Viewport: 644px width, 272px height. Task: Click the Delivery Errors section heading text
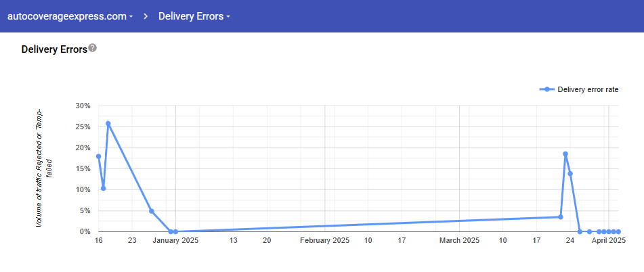click(54, 49)
